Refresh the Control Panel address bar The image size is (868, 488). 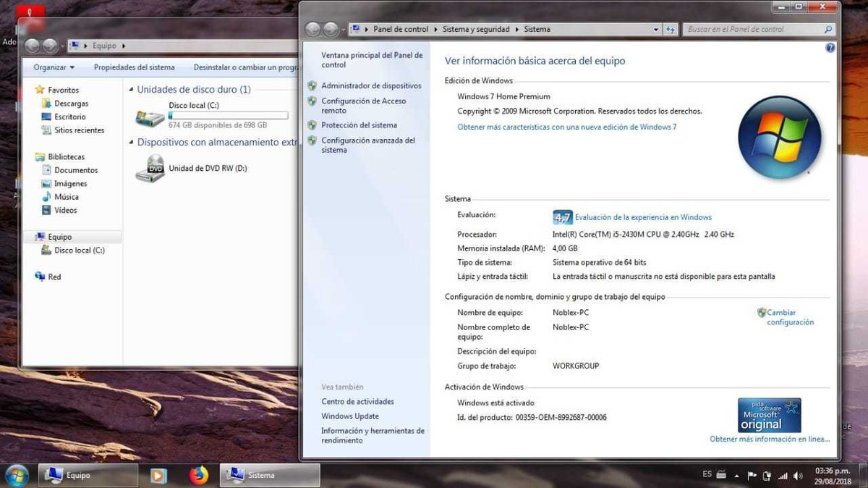pos(671,30)
